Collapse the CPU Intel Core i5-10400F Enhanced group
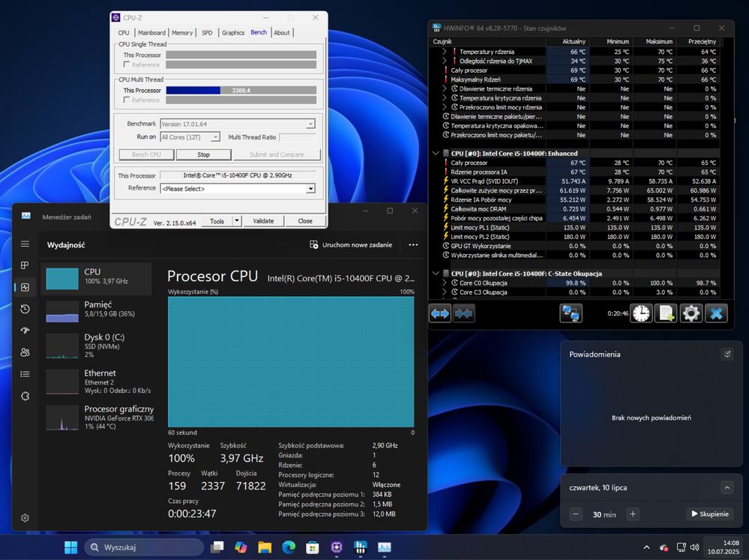The height and width of the screenshot is (560, 749). pos(435,154)
